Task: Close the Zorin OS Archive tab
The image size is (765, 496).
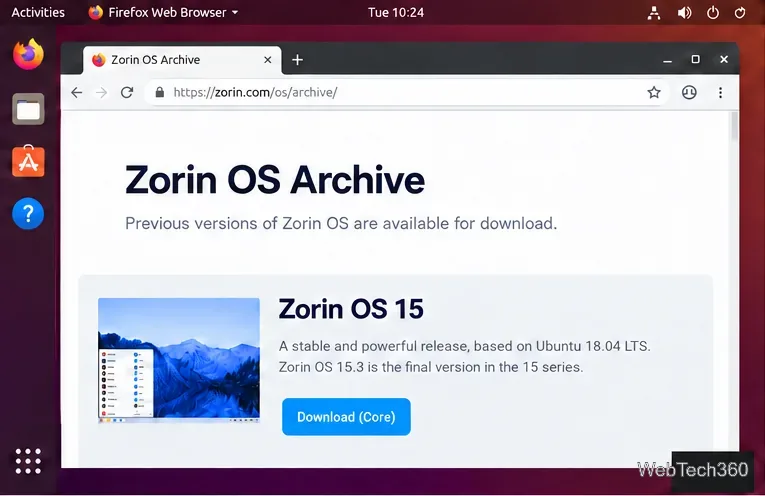Action: point(267,60)
